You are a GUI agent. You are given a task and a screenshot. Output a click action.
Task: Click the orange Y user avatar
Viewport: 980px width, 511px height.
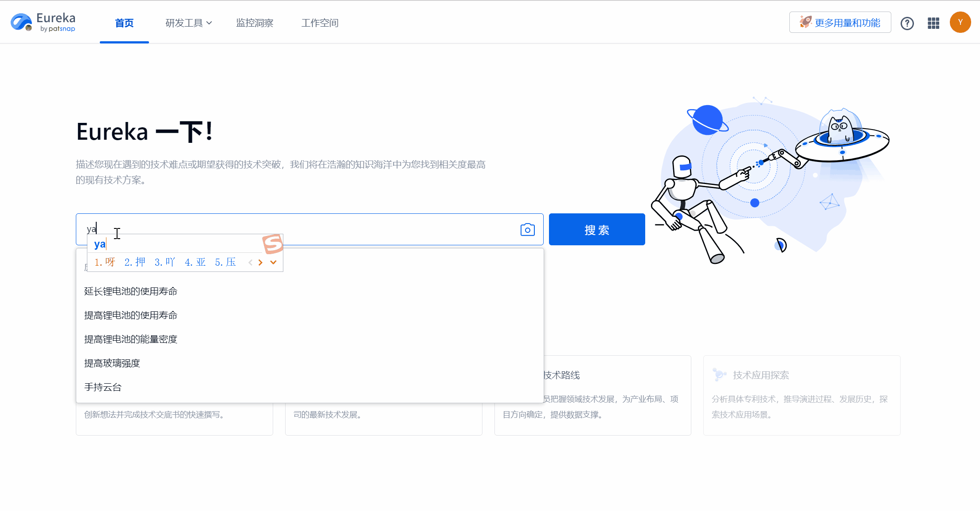point(960,23)
